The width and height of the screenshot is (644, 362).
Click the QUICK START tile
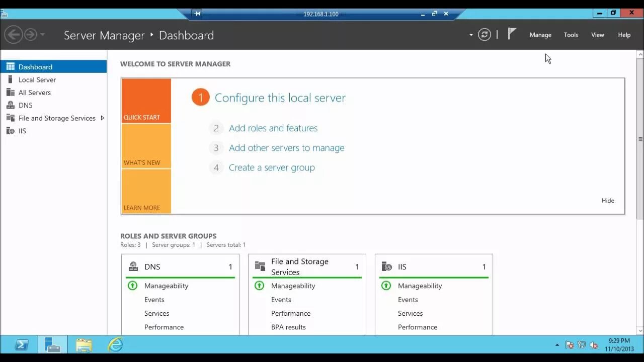point(146,101)
